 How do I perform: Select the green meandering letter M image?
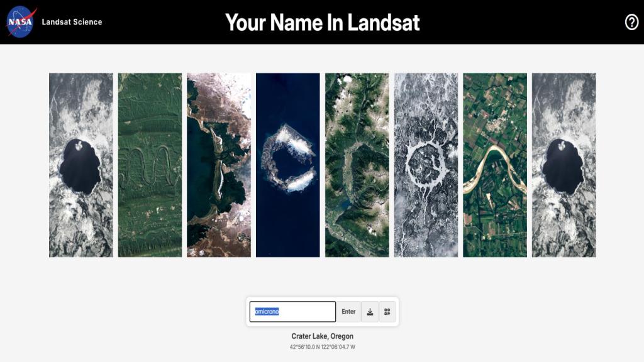coord(150,165)
